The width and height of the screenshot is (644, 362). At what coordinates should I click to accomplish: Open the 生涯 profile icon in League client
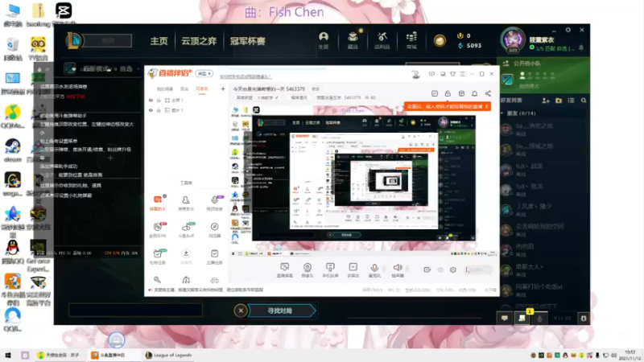point(324,40)
